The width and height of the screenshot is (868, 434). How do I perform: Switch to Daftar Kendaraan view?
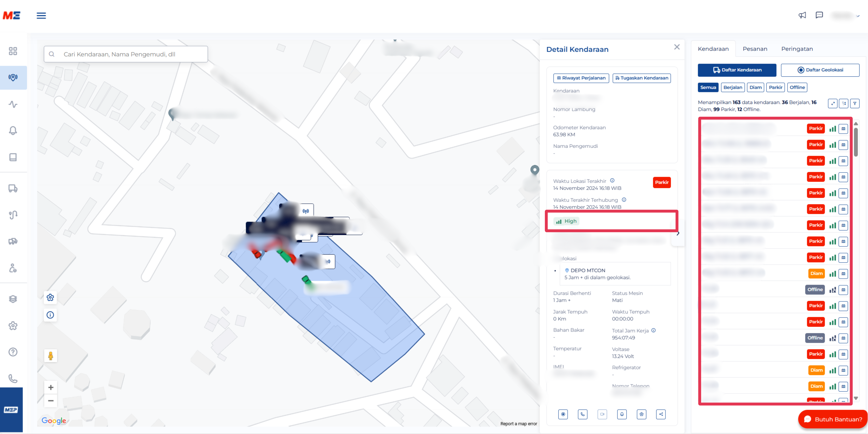coord(737,70)
